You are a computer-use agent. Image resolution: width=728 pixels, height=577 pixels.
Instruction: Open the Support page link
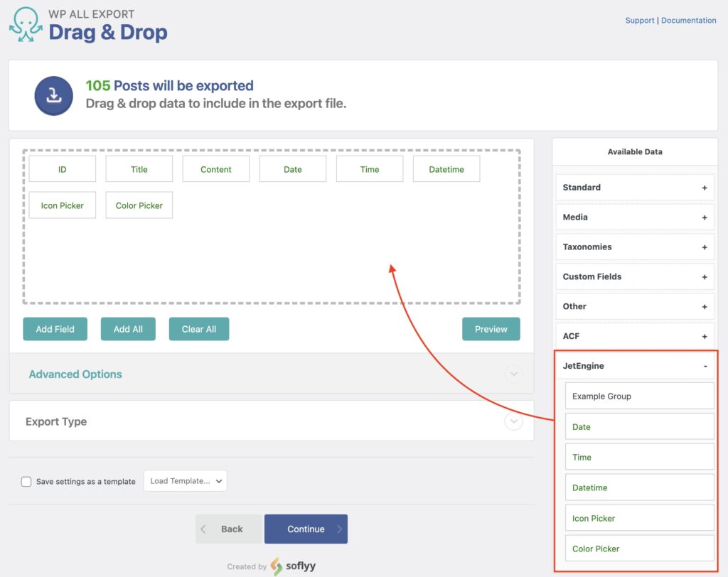(x=639, y=20)
